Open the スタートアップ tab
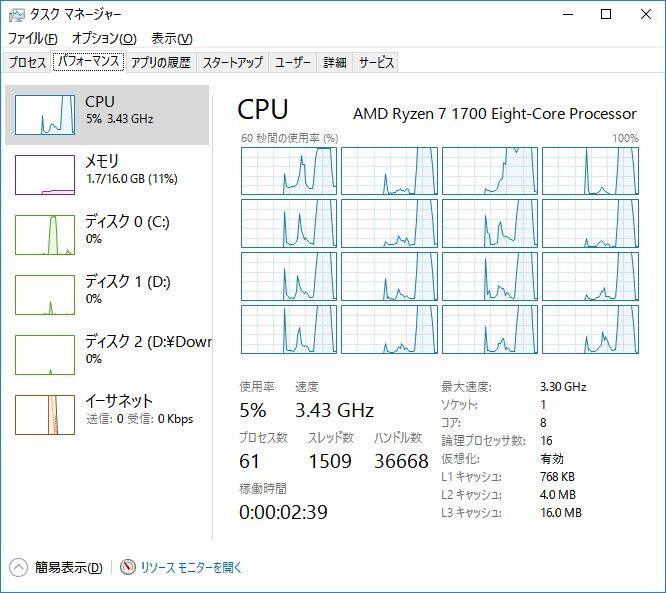666x593 pixels. point(232,62)
